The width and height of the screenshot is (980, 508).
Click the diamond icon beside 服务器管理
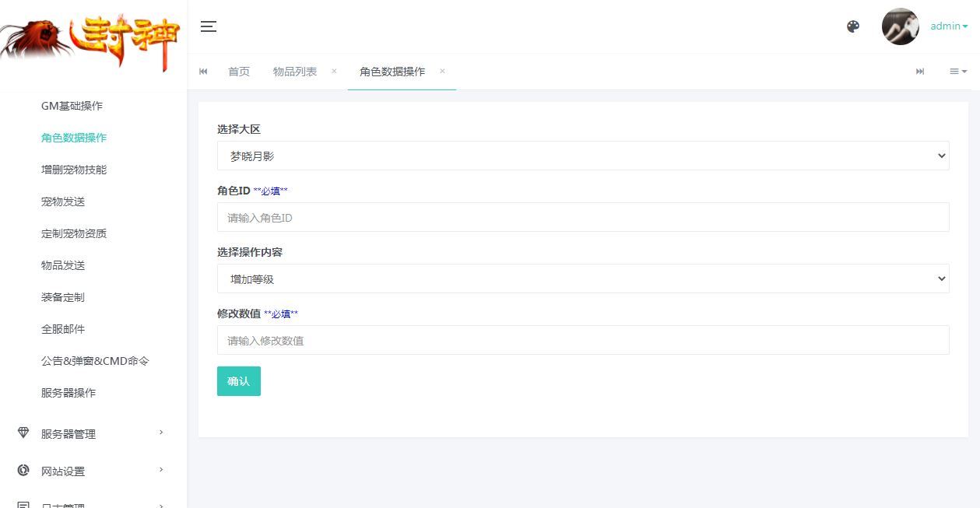pyautogui.click(x=23, y=433)
